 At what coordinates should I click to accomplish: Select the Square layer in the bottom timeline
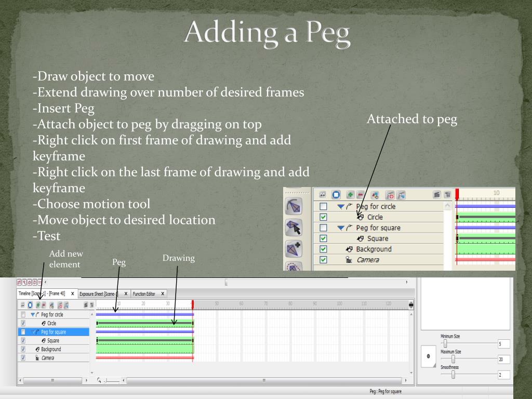53,341
